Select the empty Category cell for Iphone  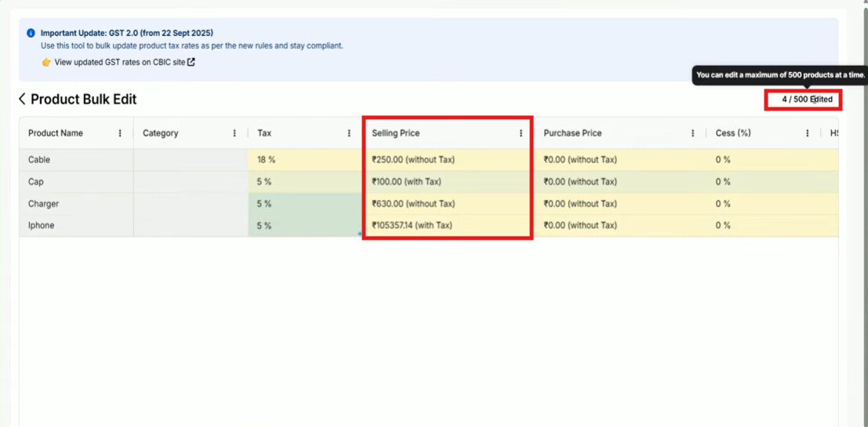pyautogui.click(x=191, y=226)
